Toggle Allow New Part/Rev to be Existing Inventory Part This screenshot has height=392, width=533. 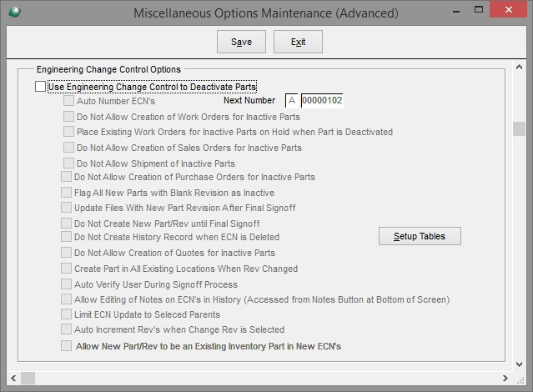click(x=66, y=346)
